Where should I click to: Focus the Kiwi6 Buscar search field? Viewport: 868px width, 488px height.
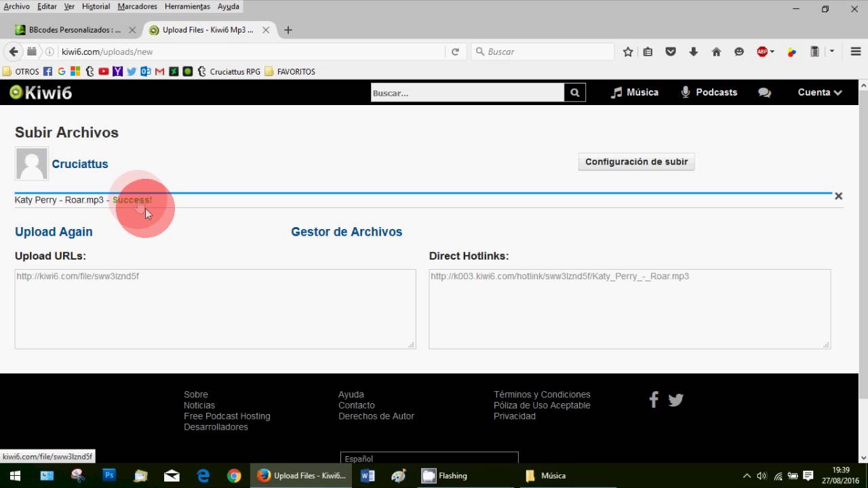click(467, 93)
